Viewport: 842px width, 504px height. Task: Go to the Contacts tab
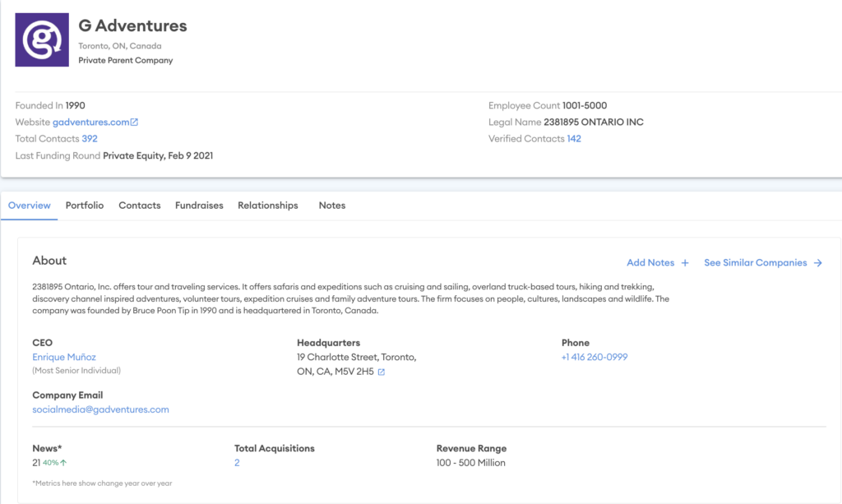pyautogui.click(x=140, y=206)
